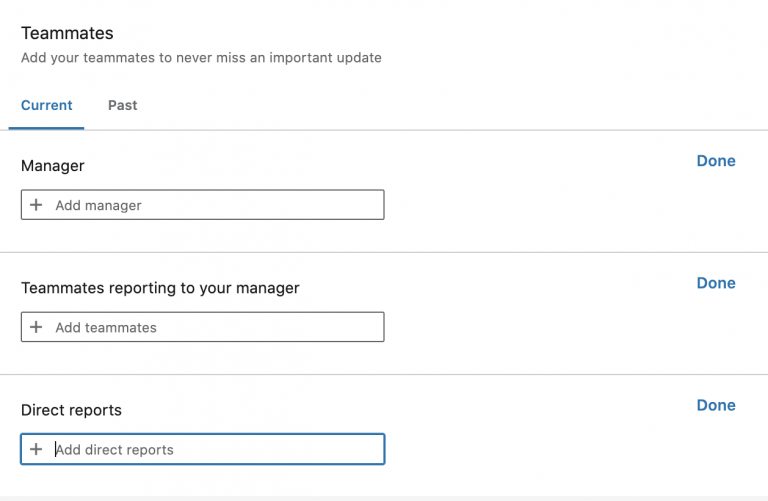
Task: Focus the Add teammates input field
Action: click(x=202, y=327)
